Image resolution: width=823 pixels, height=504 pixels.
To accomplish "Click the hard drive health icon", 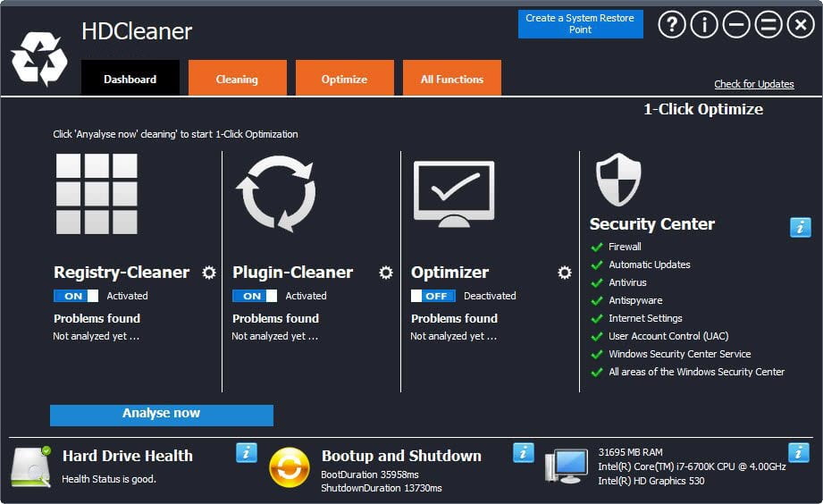I will tap(31, 466).
